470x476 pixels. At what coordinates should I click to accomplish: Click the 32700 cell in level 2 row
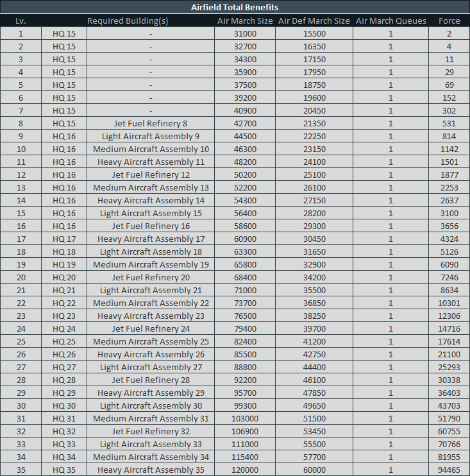point(245,46)
